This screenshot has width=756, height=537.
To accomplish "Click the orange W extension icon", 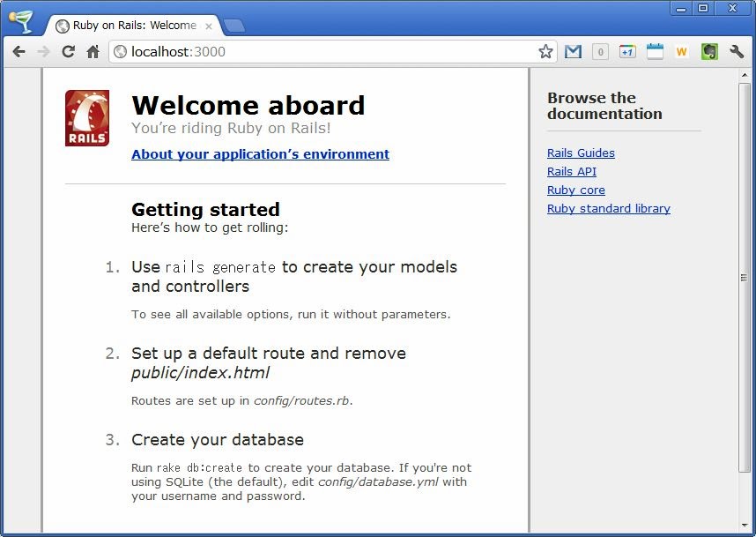I will (681, 52).
